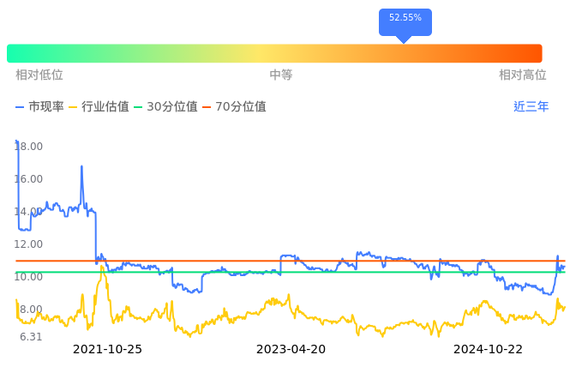Toggle the 30分位值 series label
This screenshot has height=379, width=588.
coord(172,107)
